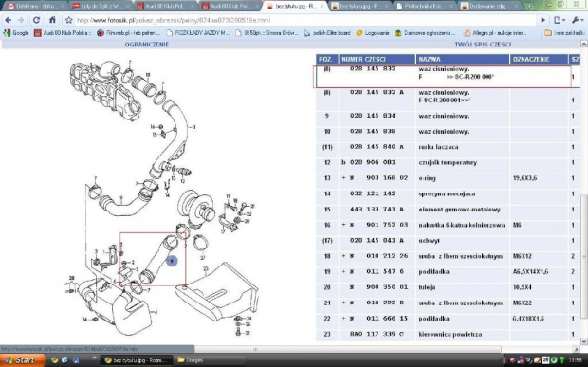588x367 pixels.
Task: Click the 'OGRANICZENIE' link
Action: (147, 45)
